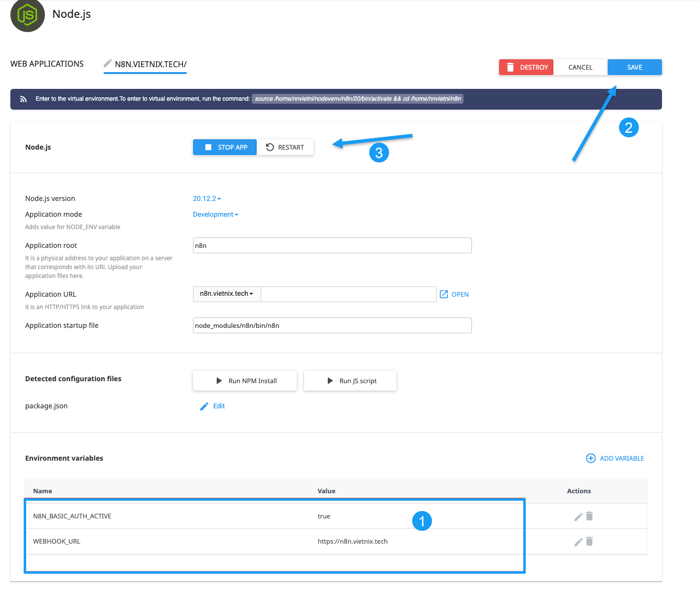The width and height of the screenshot is (700, 593).
Task: Click the open-in-new-window icon beside OPEN
Action: tap(444, 294)
